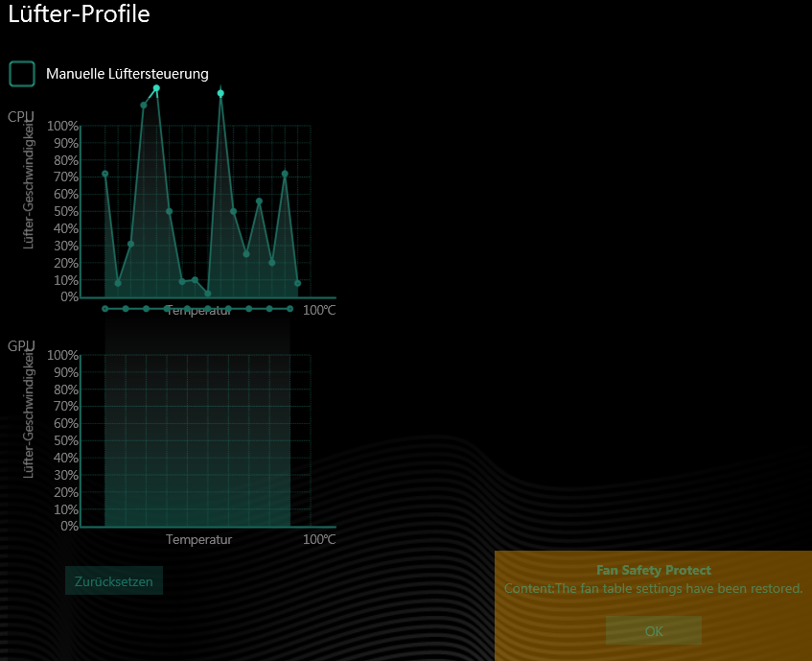Select the 72% point near the curve's right end

click(x=285, y=174)
